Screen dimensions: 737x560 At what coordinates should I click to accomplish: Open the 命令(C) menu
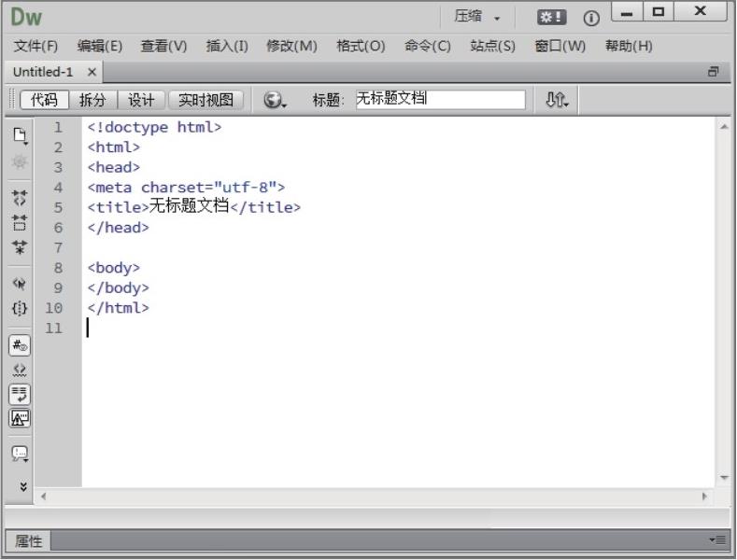tap(428, 46)
